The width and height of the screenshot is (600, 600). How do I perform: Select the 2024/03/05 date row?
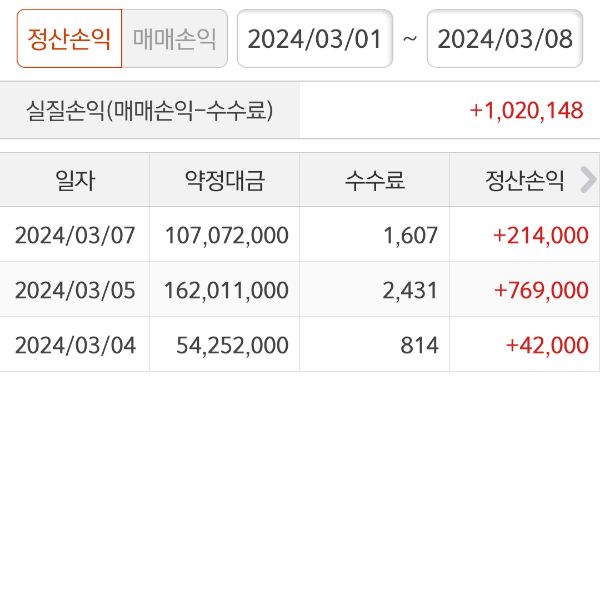75,290
